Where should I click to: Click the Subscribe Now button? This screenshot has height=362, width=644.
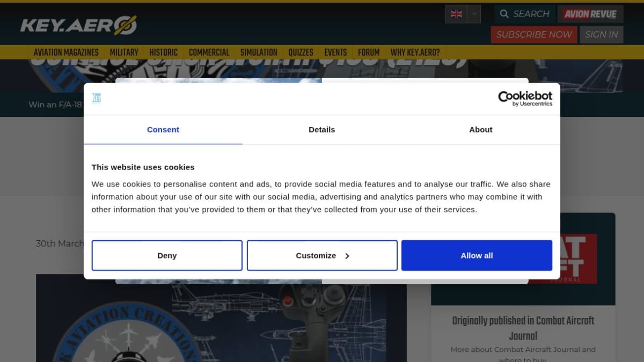(533, 34)
